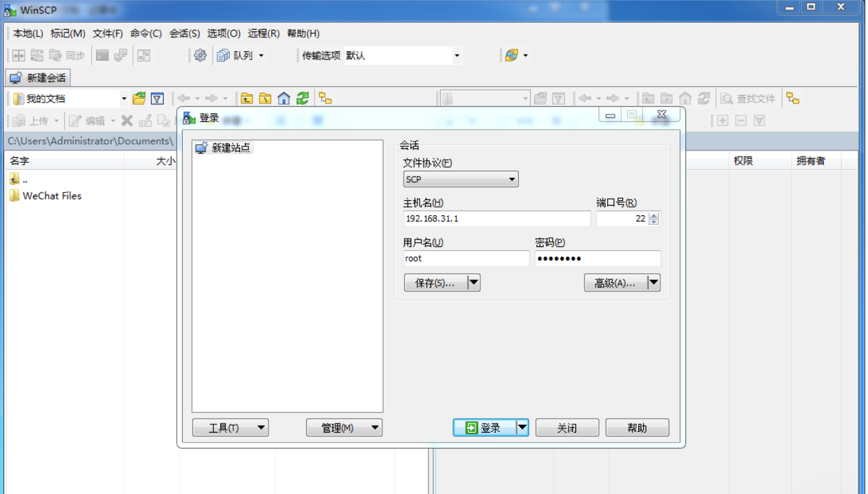Click the green 登录 login button
Image resolution: width=868 pixels, height=494 pixels.
tap(484, 428)
